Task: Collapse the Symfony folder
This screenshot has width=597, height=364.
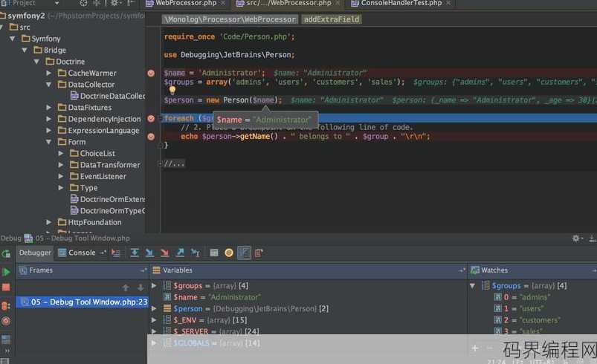Action: pos(12,39)
